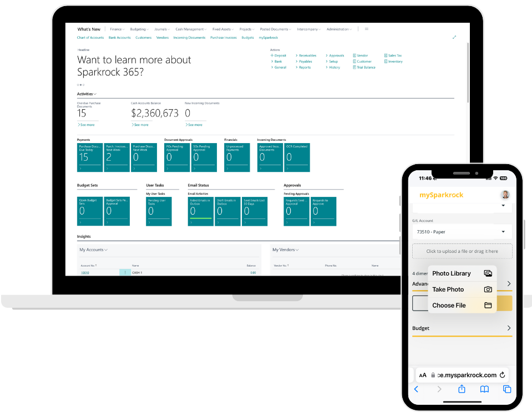Open the Journals dropdown menu
This screenshot has height=417, width=532.
[x=162, y=29]
